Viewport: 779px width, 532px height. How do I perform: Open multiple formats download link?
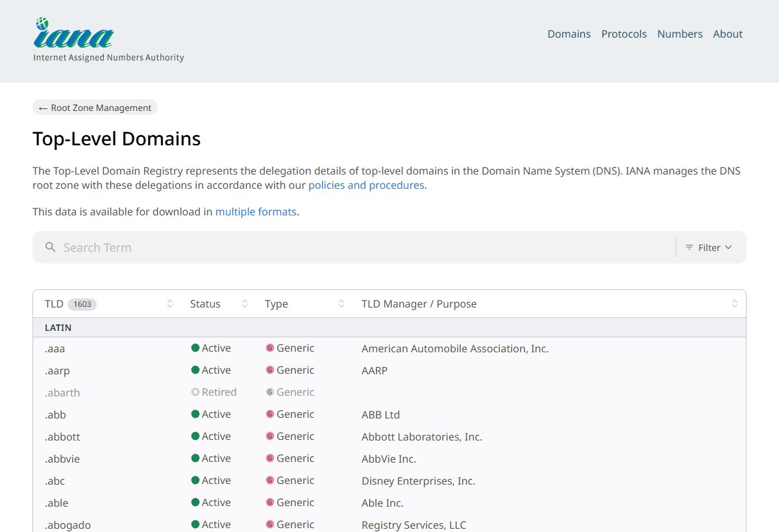pos(256,212)
